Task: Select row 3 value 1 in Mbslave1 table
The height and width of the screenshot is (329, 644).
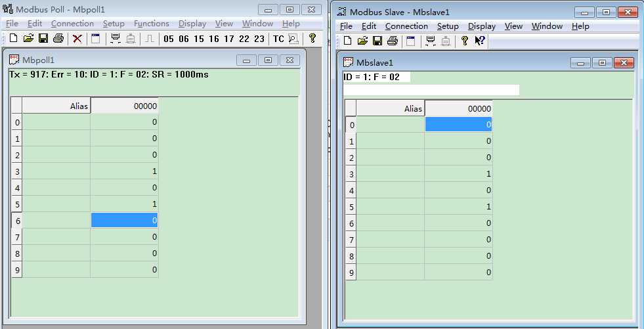Action: 458,174
